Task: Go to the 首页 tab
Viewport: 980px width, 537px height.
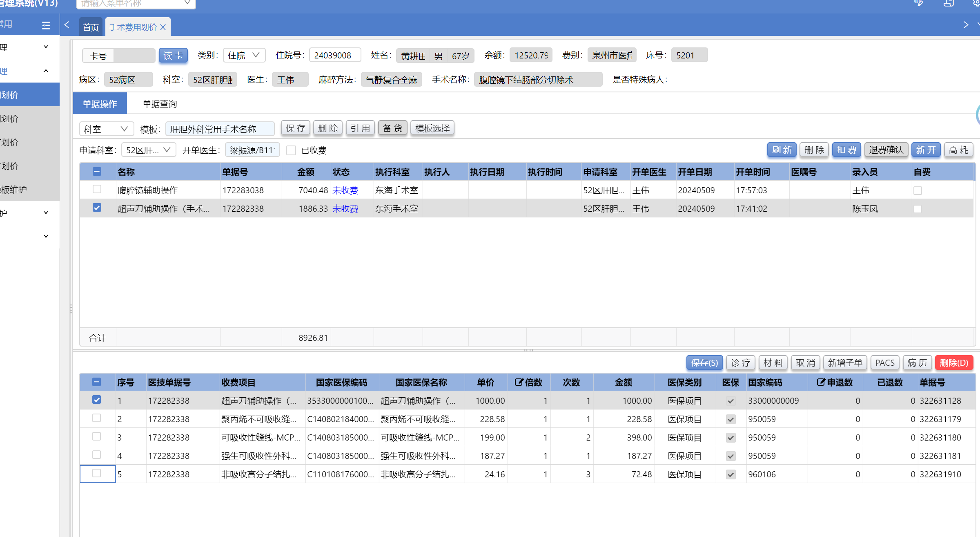Action: 91,27
